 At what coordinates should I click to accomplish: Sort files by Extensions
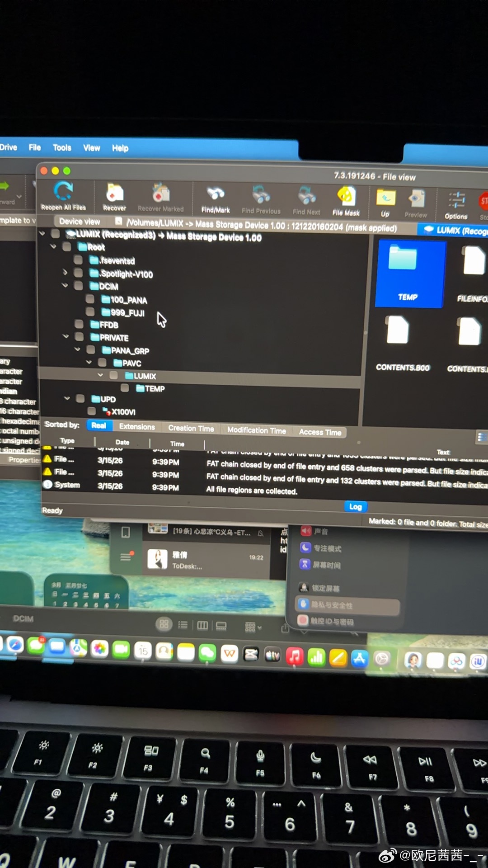[x=137, y=427]
